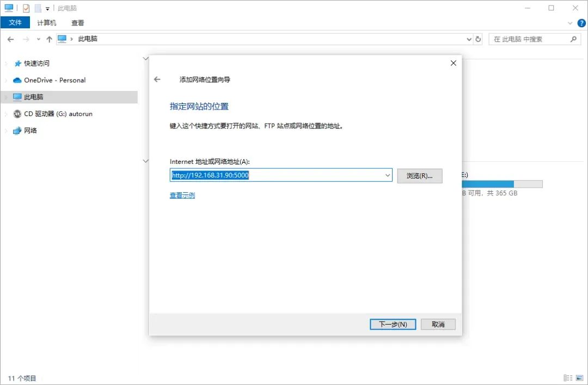588x385 pixels.
Task: Open recent locations dropdown arrow
Action: click(38, 39)
